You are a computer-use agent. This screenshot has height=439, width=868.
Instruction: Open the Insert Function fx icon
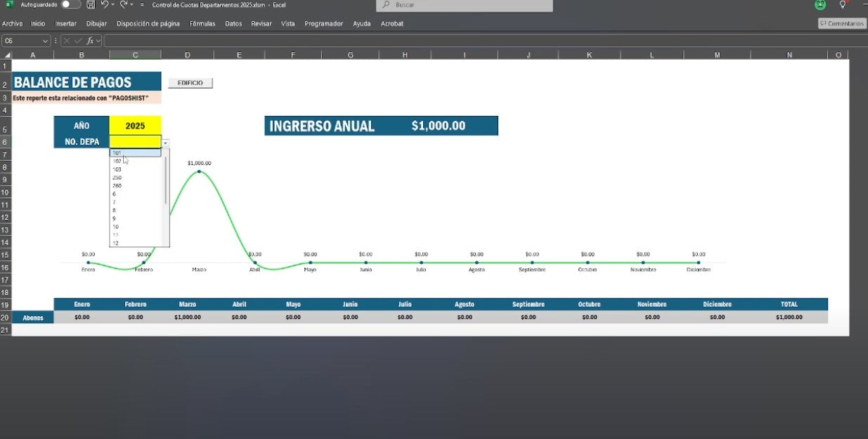(91, 40)
